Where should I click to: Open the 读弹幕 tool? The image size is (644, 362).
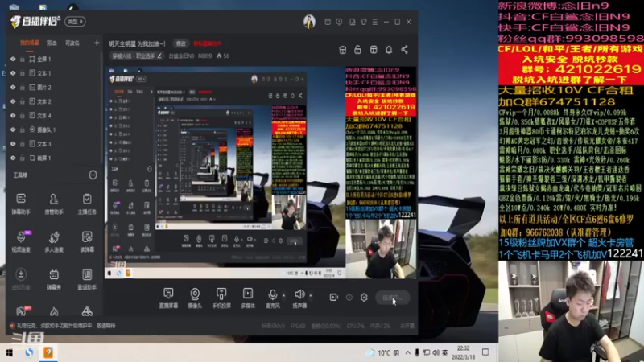87,241
